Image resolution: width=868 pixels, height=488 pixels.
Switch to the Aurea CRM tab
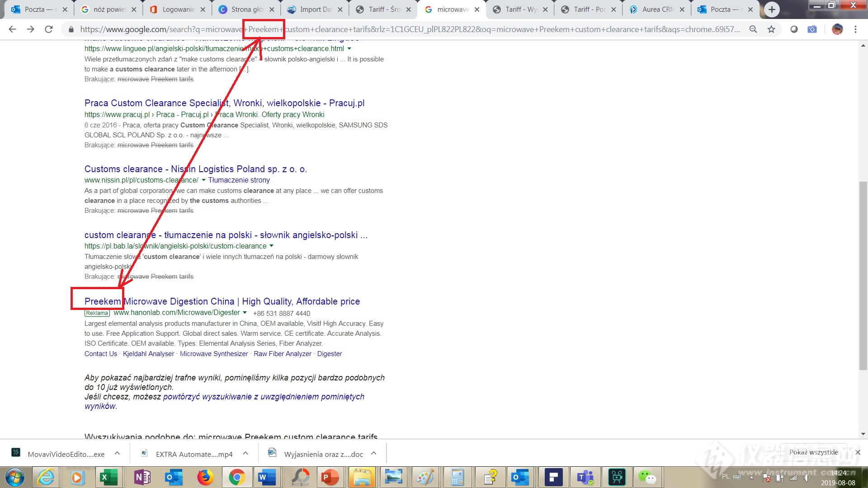(656, 9)
